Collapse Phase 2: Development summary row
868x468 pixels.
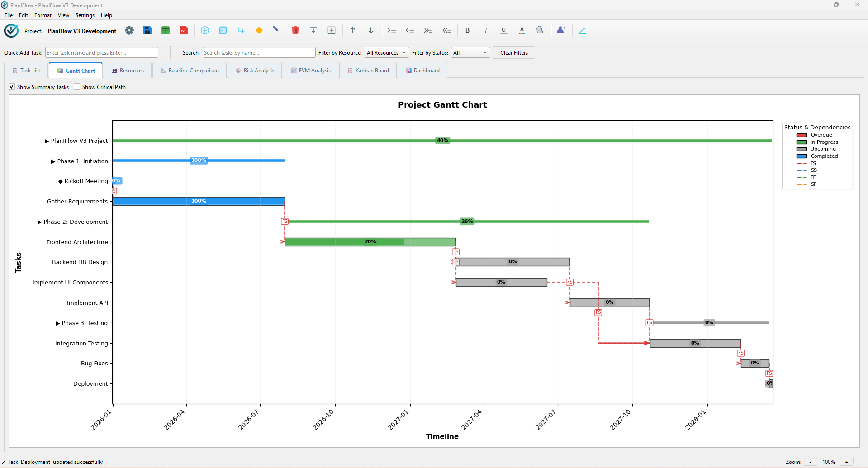[x=39, y=222]
